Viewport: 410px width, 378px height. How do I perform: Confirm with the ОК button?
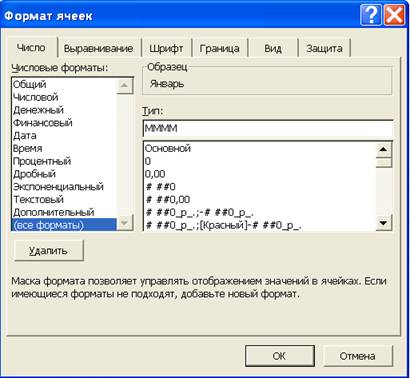click(x=280, y=356)
